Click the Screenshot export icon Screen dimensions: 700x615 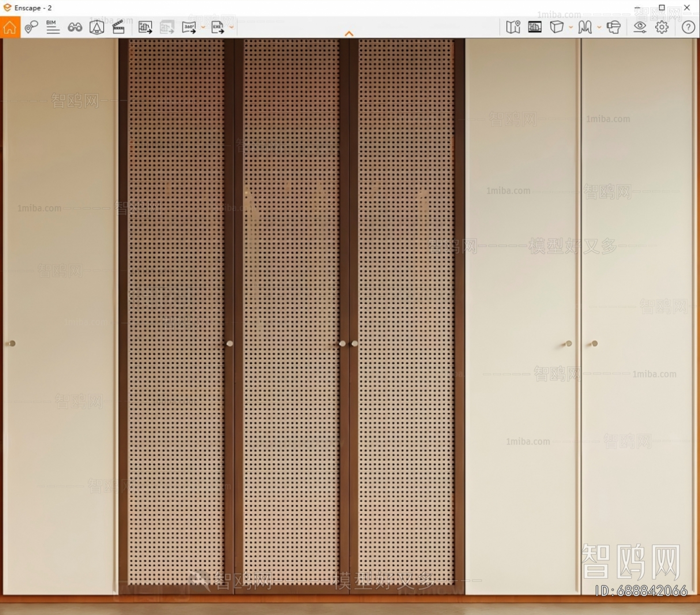[x=145, y=27]
